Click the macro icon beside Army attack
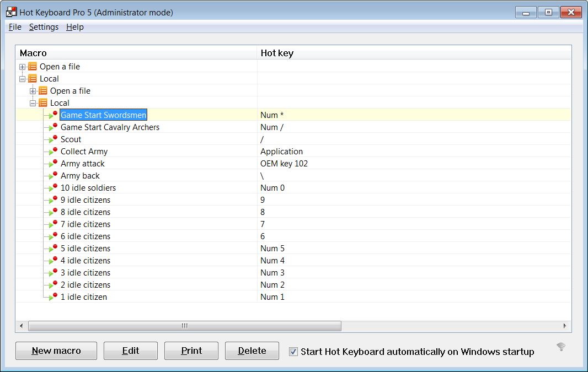 pyautogui.click(x=53, y=164)
